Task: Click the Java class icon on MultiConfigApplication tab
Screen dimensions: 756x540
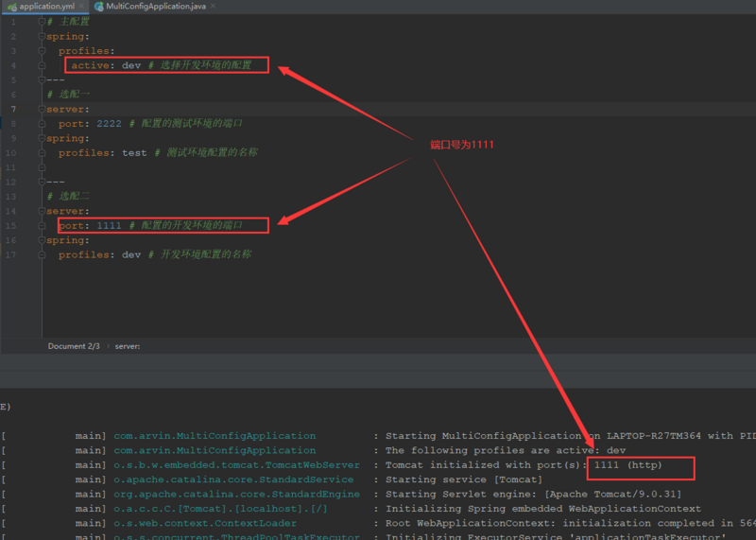Action: [99, 7]
